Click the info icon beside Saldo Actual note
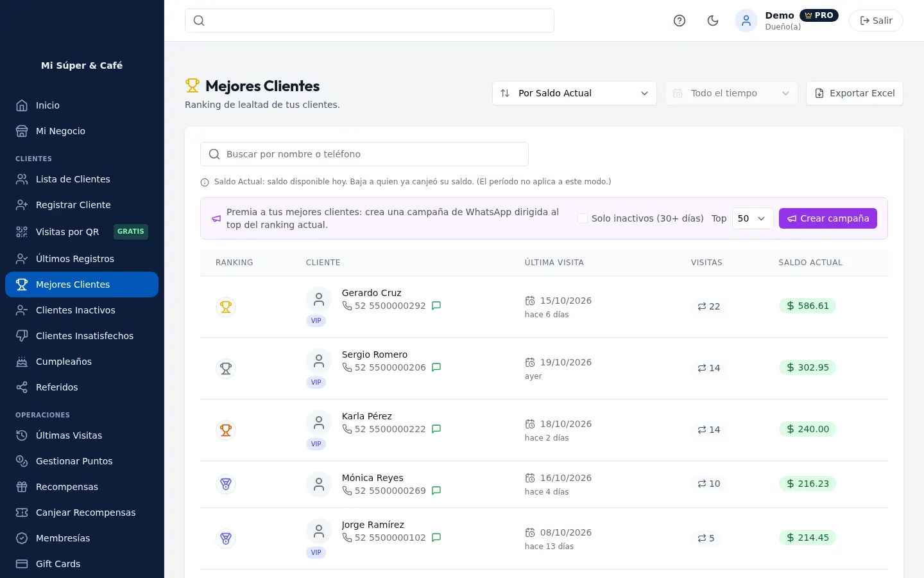Viewport: 924px width, 578px height. point(205,182)
